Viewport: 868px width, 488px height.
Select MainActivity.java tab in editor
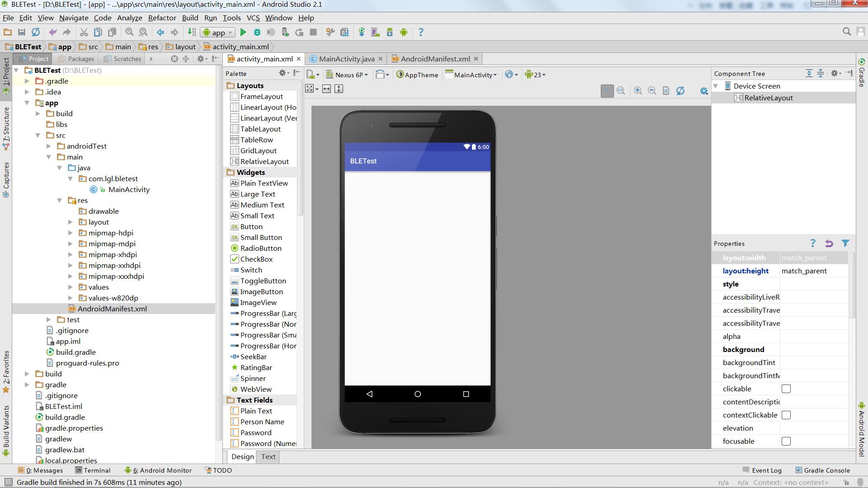[x=346, y=58]
